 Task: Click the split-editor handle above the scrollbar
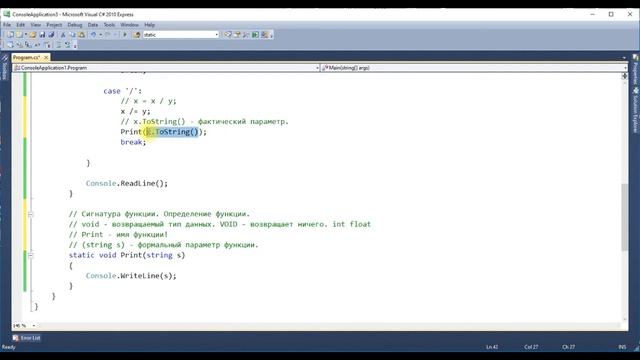(x=624, y=76)
